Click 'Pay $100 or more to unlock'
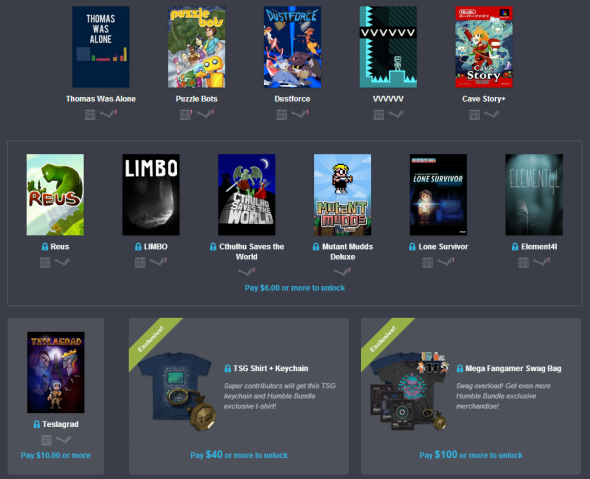Image resolution: width=590 pixels, height=479 pixels. point(471,455)
